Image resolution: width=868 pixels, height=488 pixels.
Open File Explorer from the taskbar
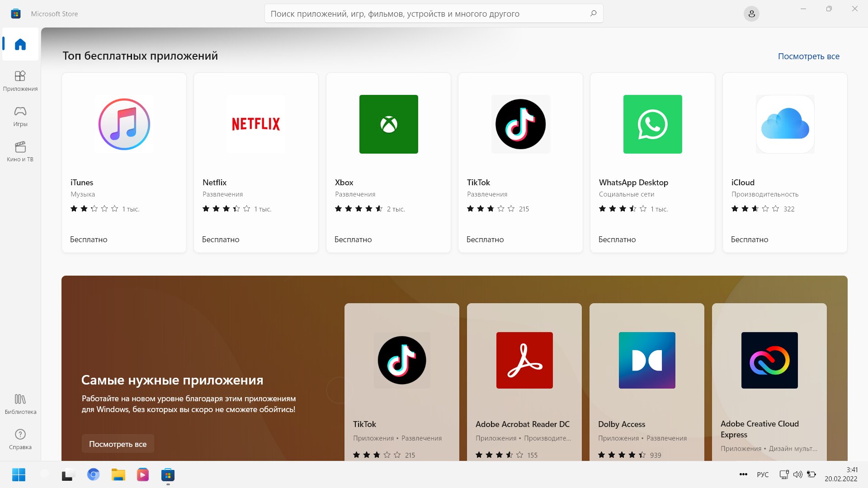pos(118,474)
